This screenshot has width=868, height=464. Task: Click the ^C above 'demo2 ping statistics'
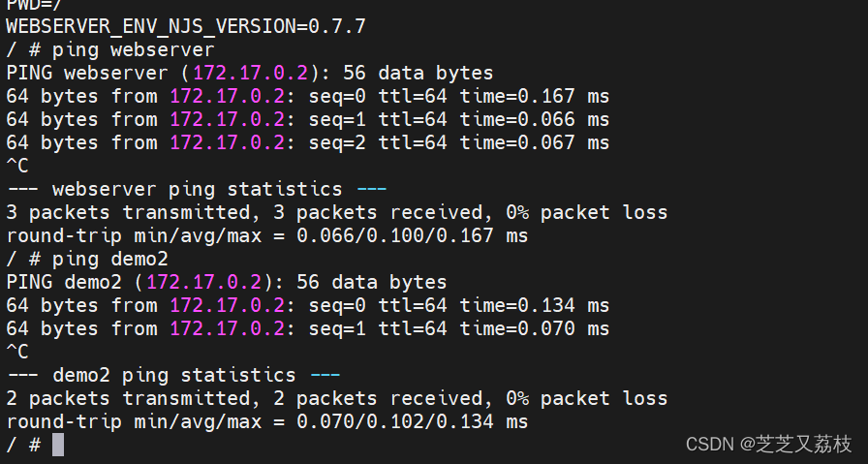(x=17, y=352)
